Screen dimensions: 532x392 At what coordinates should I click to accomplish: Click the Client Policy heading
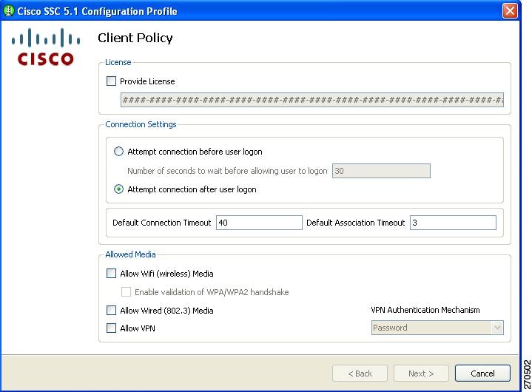click(x=135, y=38)
